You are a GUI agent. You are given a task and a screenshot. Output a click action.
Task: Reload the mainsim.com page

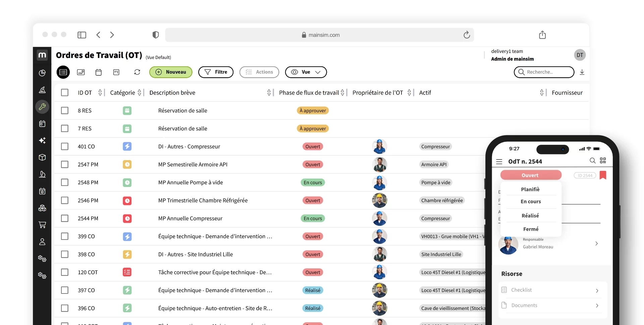click(x=467, y=35)
